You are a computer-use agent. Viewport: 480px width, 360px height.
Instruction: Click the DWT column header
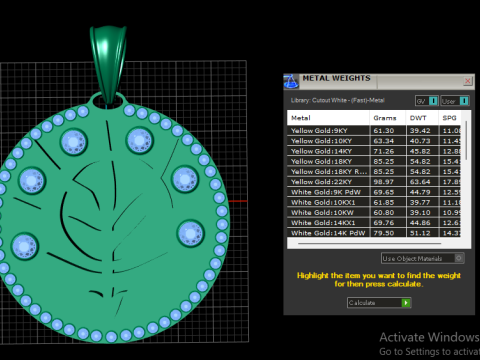(x=422, y=118)
